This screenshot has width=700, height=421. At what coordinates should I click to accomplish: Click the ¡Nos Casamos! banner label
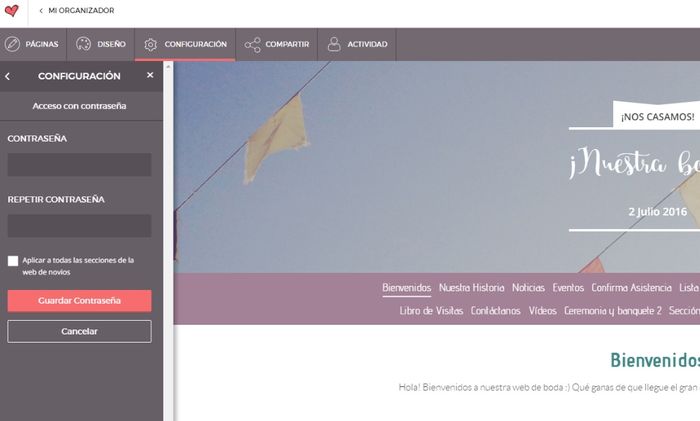coord(657,117)
